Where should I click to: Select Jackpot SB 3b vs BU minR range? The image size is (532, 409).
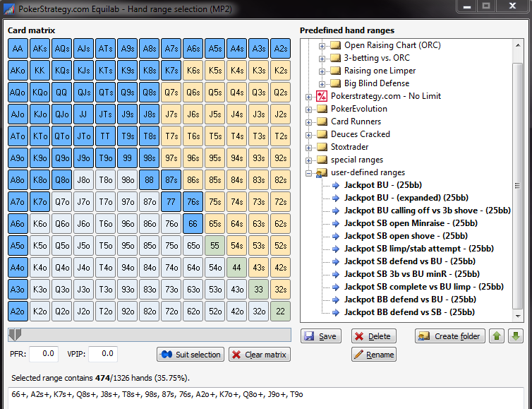(x=412, y=274)
